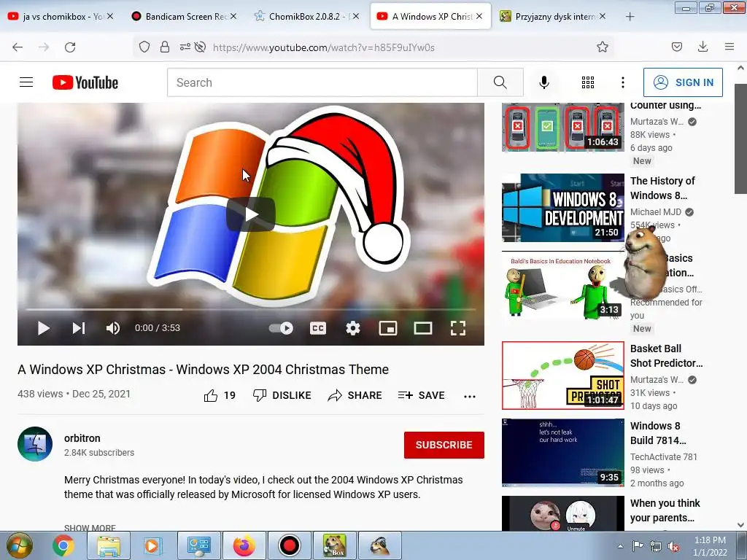The image size is (747, 560).
Task: Open 'The History of Windows 8' title
Action: [662, 188]
